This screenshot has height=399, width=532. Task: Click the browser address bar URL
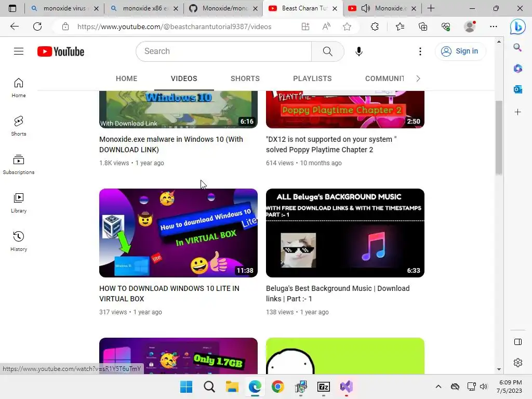click(x=174, y=26)
